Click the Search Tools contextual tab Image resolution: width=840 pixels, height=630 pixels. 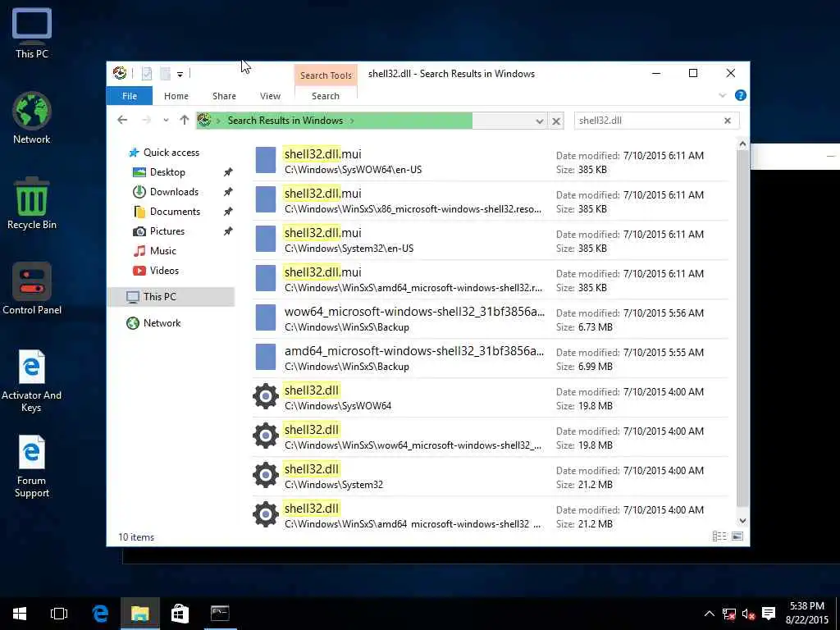click(x=326, y=75)
